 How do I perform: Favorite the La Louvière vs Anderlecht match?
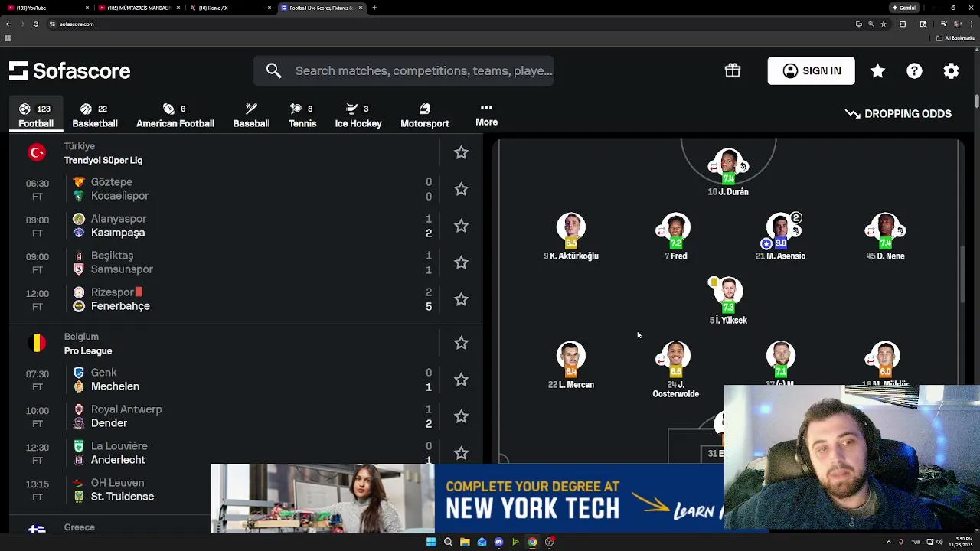pos(461,453)
